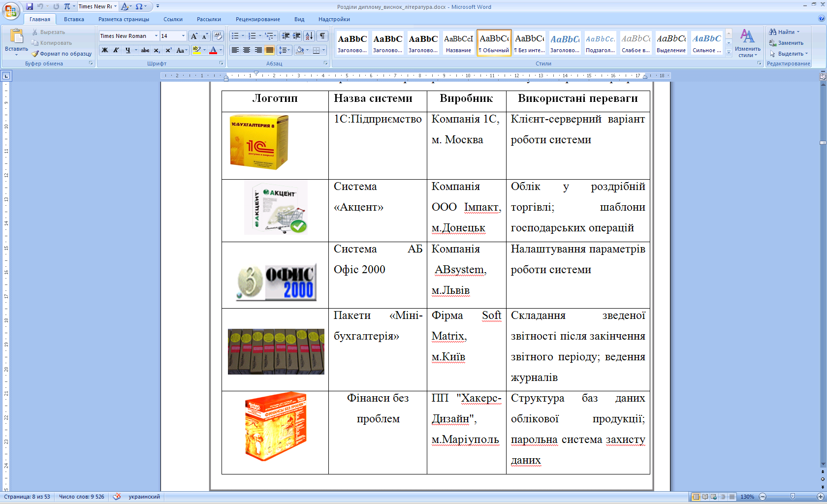Toggle italic (К) formatting
This screenshot has height=504, width=827.
116,50
